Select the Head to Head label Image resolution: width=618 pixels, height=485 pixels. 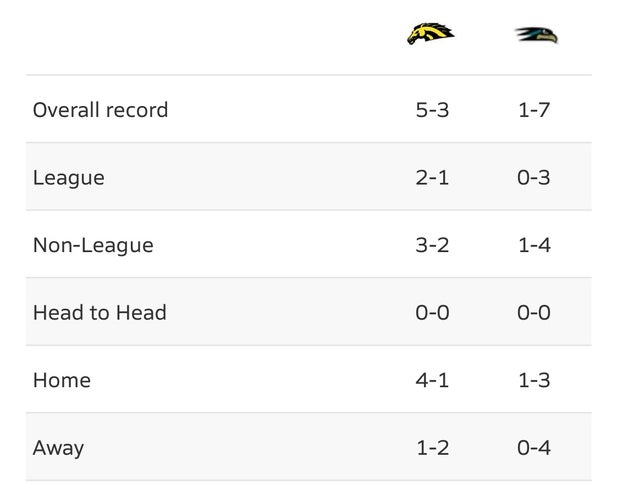(100, 313)
